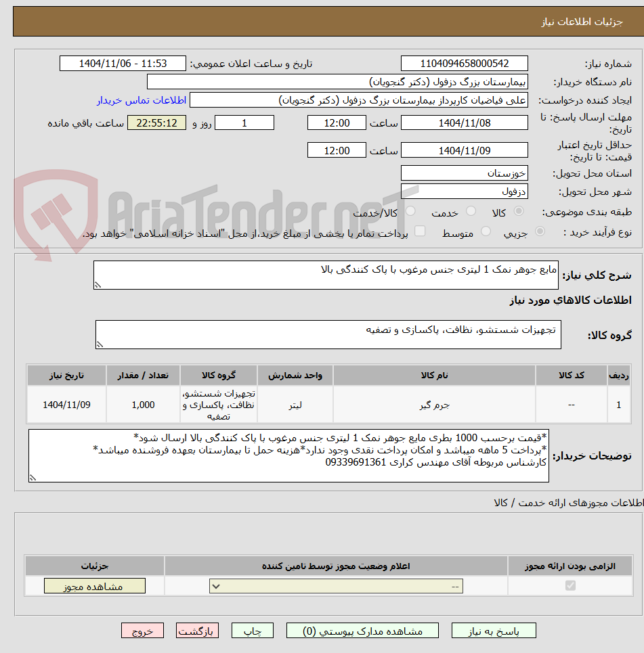Toggle the اسناد خزانه اسلامی payment checkbox
The height and width of the screenshot is (653, 644).
pos(420,231)
